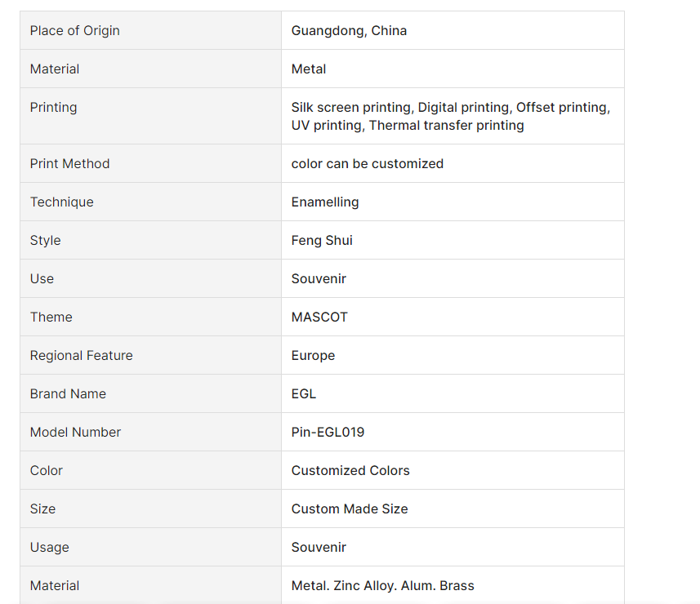Click the "Place of Origin" label cell
The image size is (700, 604).
click(x=75, y=31)
